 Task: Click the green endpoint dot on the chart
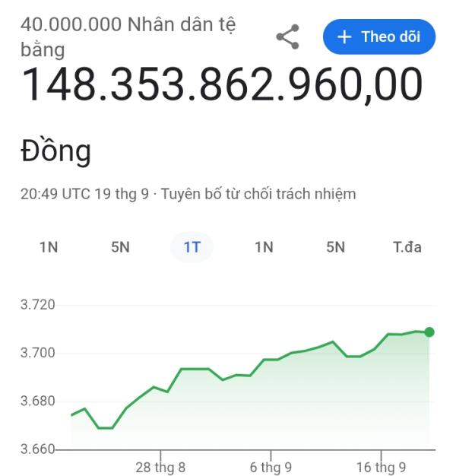tap(429, 332)
